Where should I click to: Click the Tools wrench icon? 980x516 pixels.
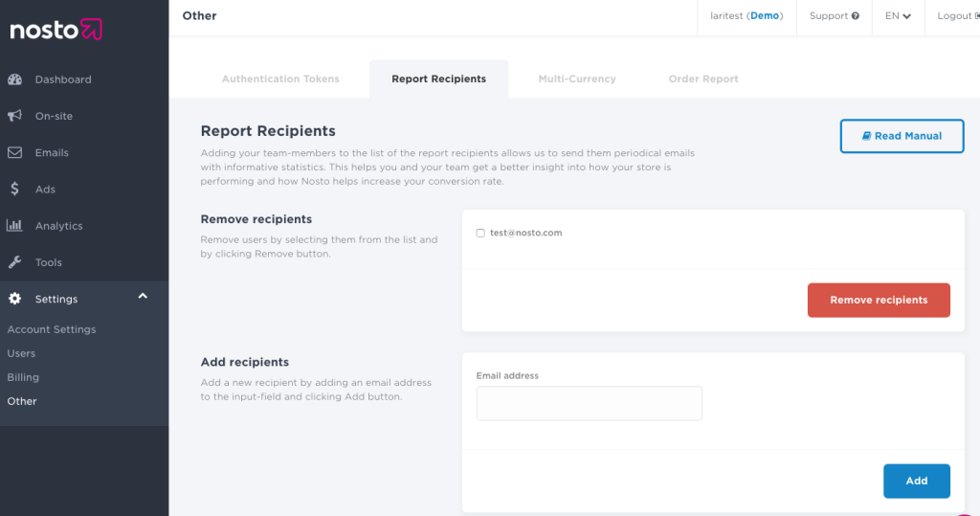[x=14, y=262]
